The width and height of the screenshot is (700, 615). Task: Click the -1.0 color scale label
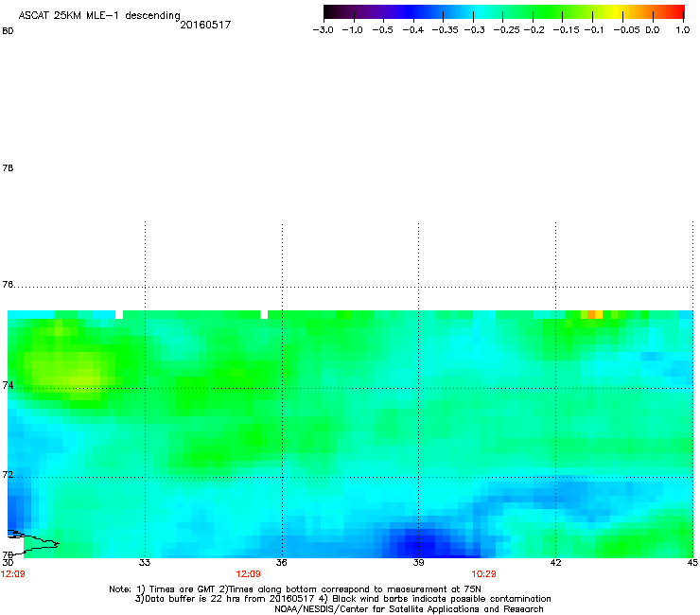pyautogui.click(x=352, y=30)
